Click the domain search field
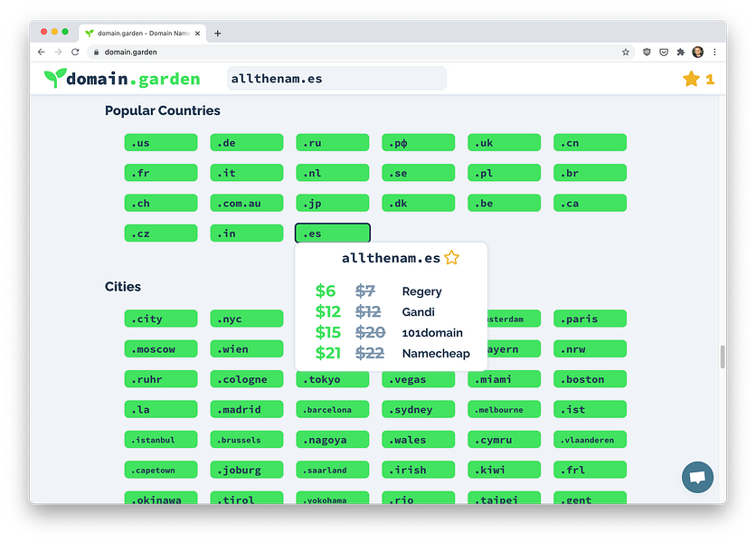 click(x=336, y=79)
